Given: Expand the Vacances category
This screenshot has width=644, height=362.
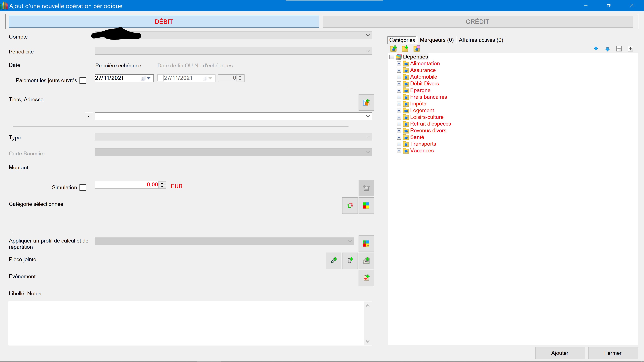Looking at the screenshot, I should (x=399, y=151).
